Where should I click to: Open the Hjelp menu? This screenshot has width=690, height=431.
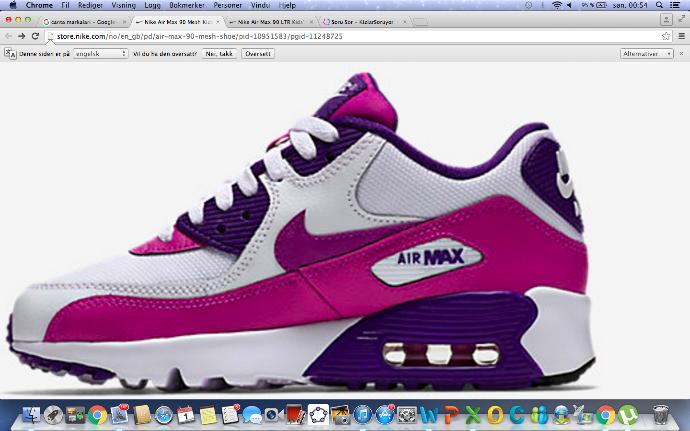point(287,5)
